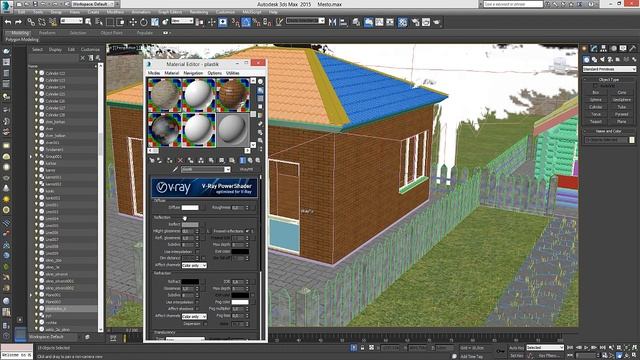Toggle Use interpolation checkbox under Refraction

click(197, 302)
